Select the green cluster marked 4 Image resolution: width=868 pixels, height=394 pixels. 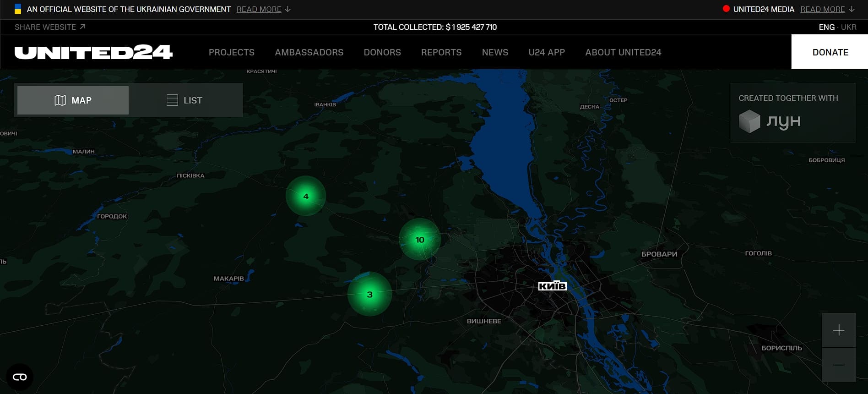pos(306,196)
